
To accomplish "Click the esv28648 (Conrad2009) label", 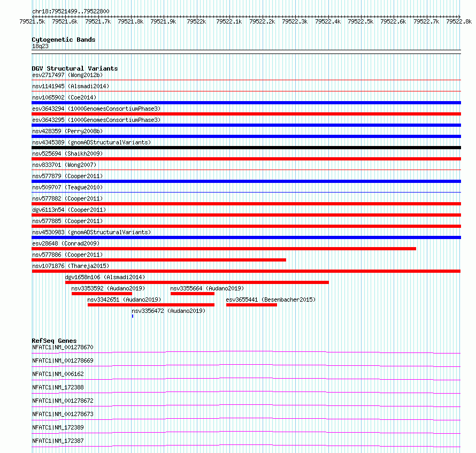I will (x=66, y=243).
